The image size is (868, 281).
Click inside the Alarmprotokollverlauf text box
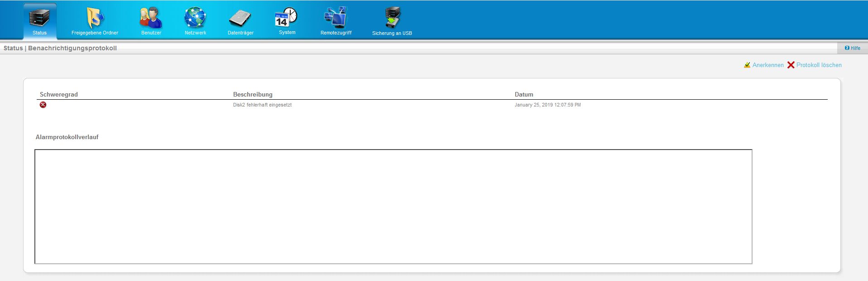[393, 206]
